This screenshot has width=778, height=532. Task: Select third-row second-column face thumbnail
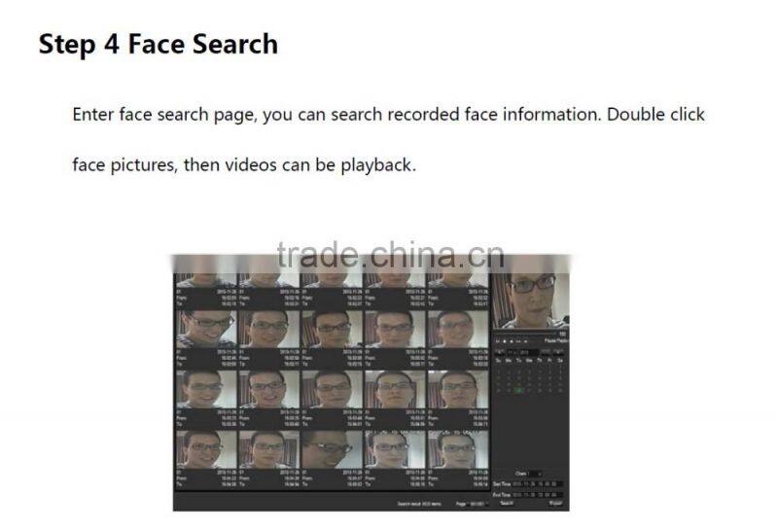click(x=268, y=387)
